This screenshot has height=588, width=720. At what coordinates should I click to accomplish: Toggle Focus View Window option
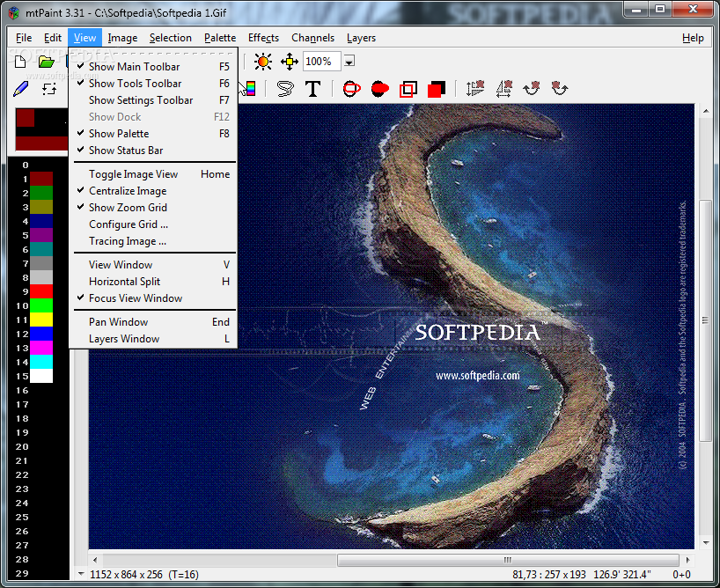point(153,298)
